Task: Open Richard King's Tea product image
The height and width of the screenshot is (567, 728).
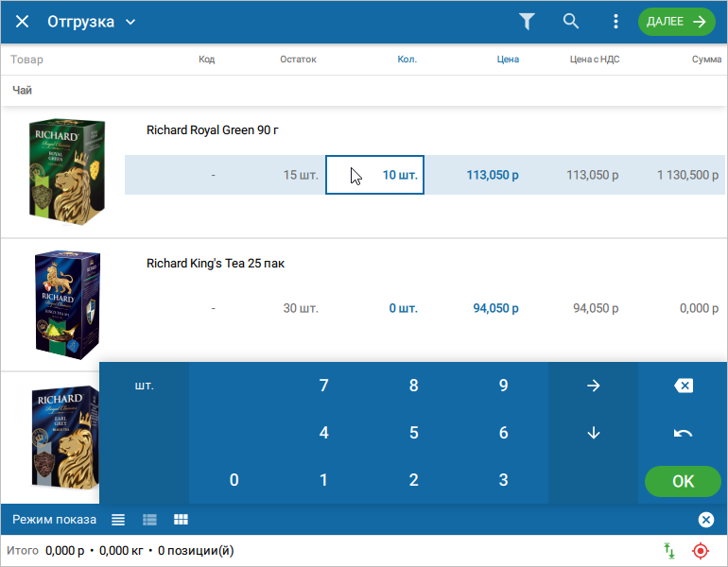Action: 67,305
